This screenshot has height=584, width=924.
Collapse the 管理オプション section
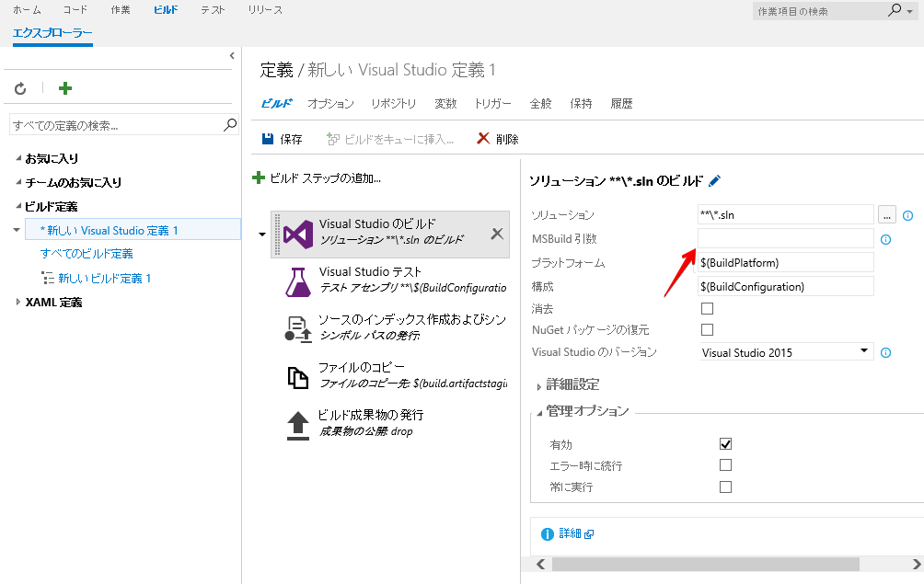[x=538, y=413]
